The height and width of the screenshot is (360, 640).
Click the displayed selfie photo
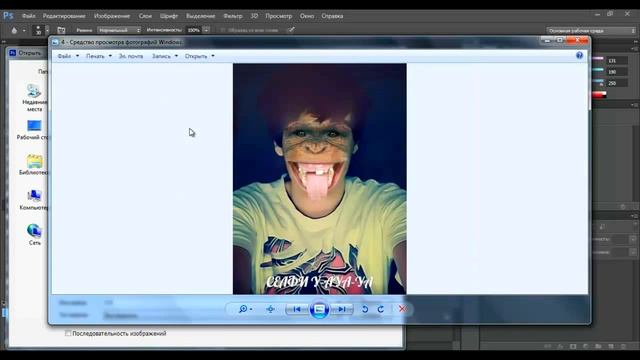[x=320, y=179]
